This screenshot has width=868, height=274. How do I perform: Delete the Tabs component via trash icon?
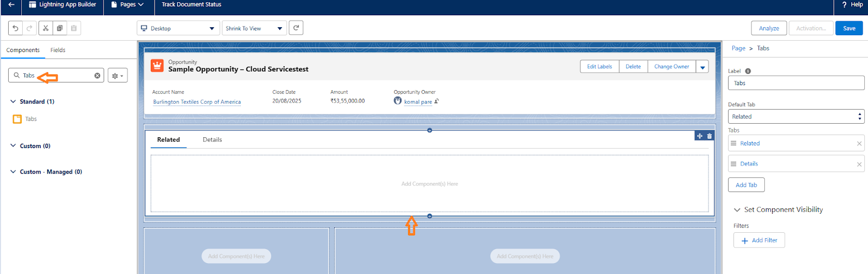[709, 136]
